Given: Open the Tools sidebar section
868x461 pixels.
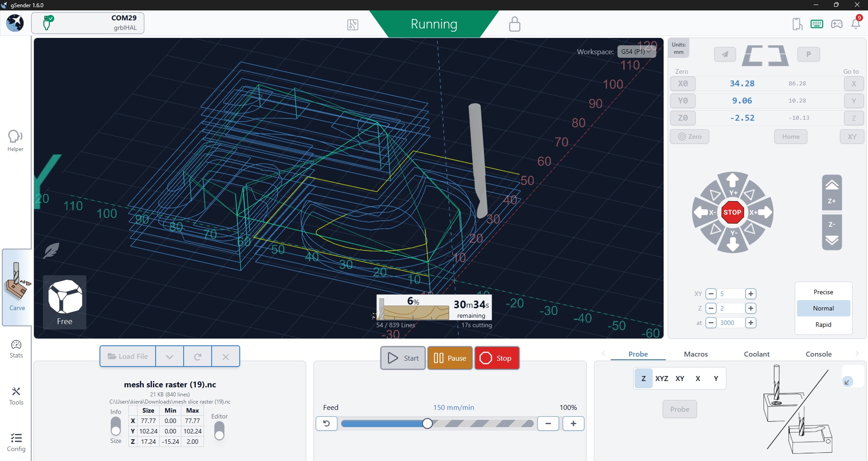Looking at the screenshot, I should coord(16,396).
